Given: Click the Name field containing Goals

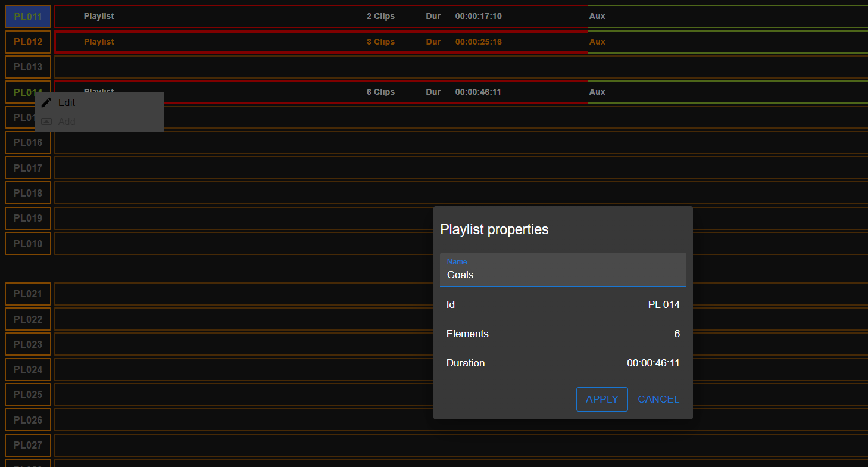Looking at the screenshot, I should 563,270.
